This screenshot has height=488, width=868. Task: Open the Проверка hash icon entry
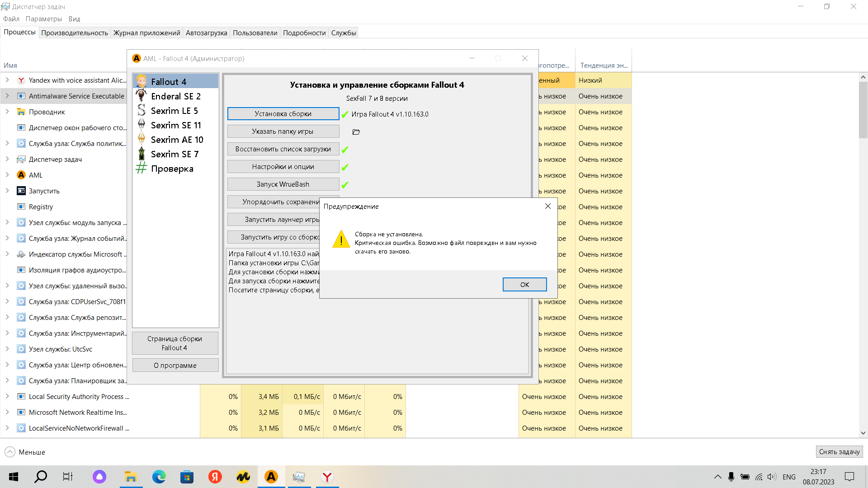(142, 169)
